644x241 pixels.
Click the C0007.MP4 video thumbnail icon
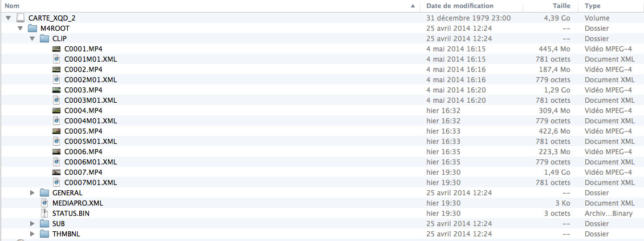pyautogui.click(x=56, y=172)
